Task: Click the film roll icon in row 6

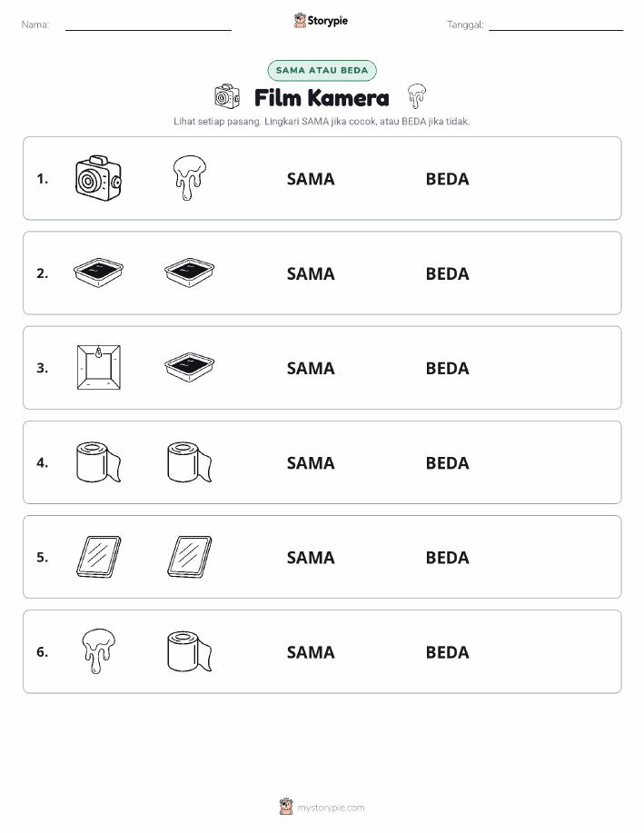Action: [190, 651]
